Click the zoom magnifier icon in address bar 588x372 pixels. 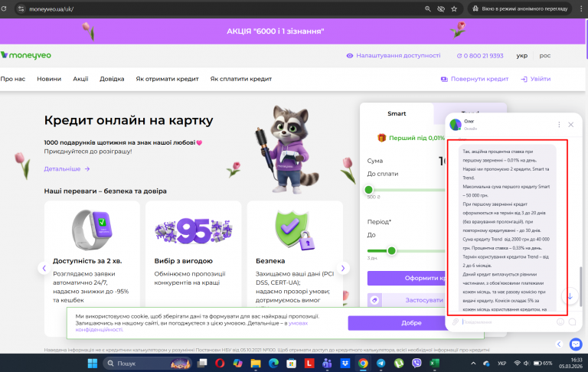(x=427, y=8)
